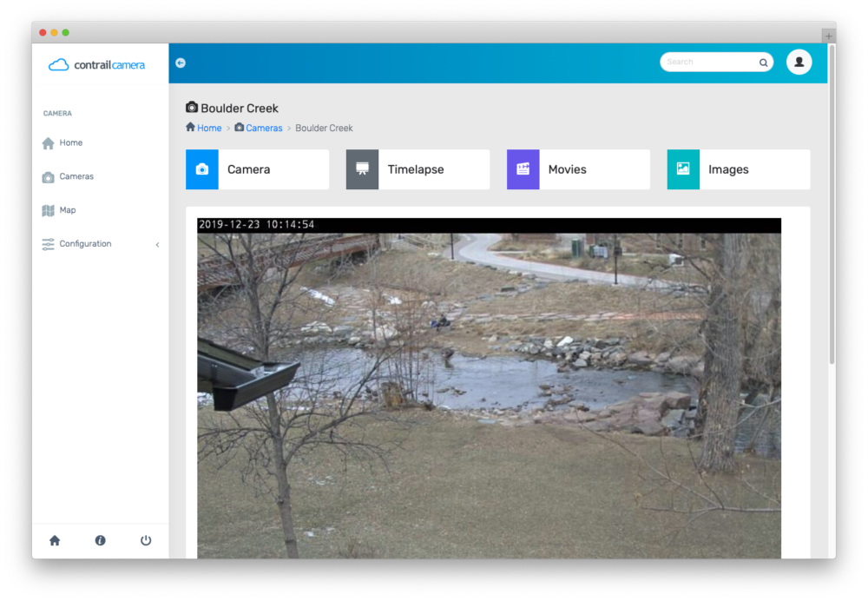Click the page vertical scrollbar
Viewport: 868px width, 601px height.
tap(832, 204)
